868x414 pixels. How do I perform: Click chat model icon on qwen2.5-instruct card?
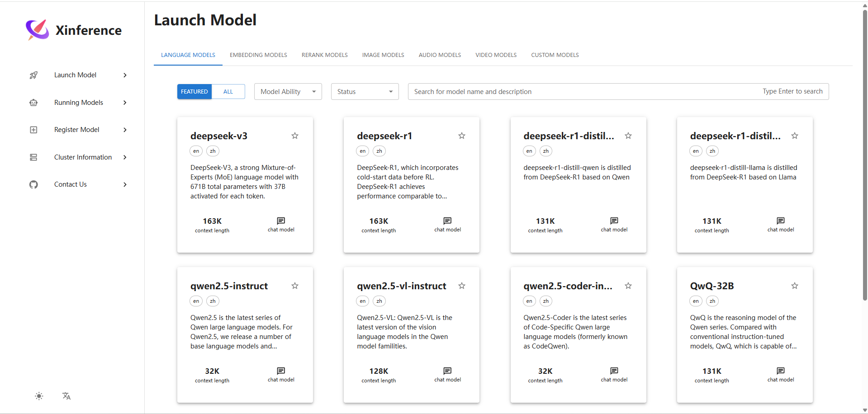coord(281,371)
